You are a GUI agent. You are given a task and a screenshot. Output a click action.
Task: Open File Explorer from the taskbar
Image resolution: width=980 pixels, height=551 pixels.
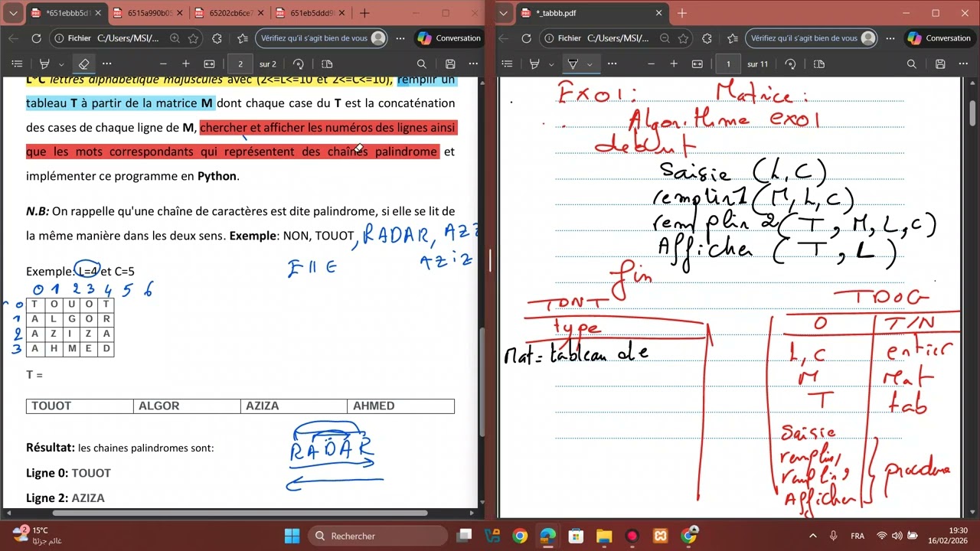pyautogui.click(x=604, y=536)
